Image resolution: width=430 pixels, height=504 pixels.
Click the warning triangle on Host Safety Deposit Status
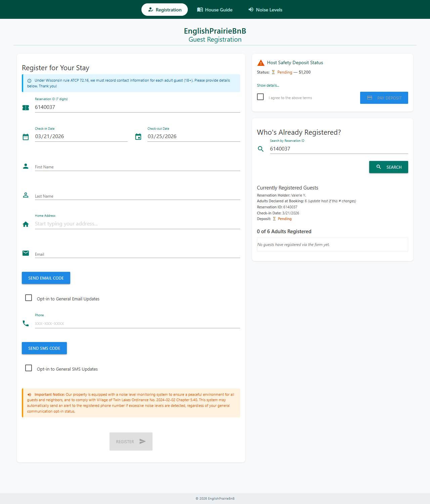click(261, 62)
